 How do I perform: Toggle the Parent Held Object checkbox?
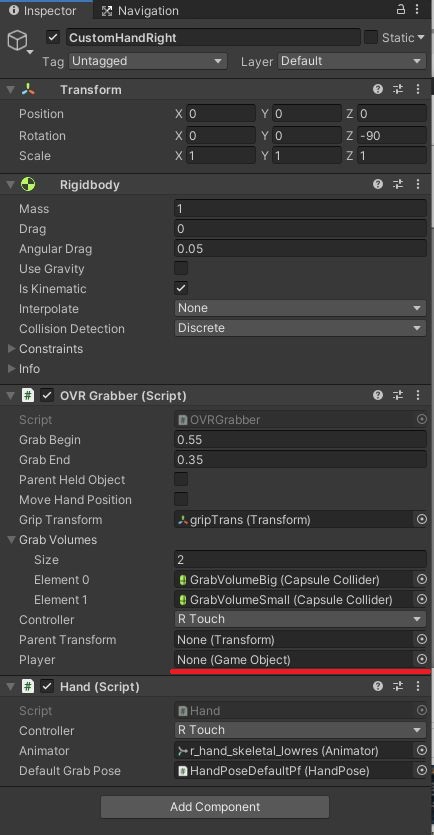click(181, 479)
